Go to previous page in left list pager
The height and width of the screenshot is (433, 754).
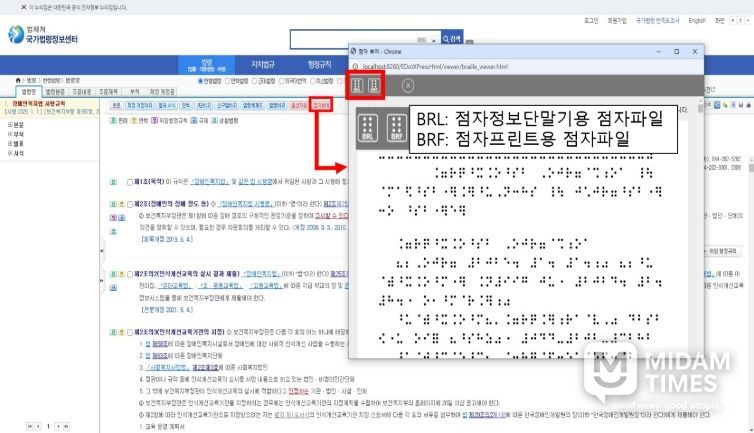38,426
